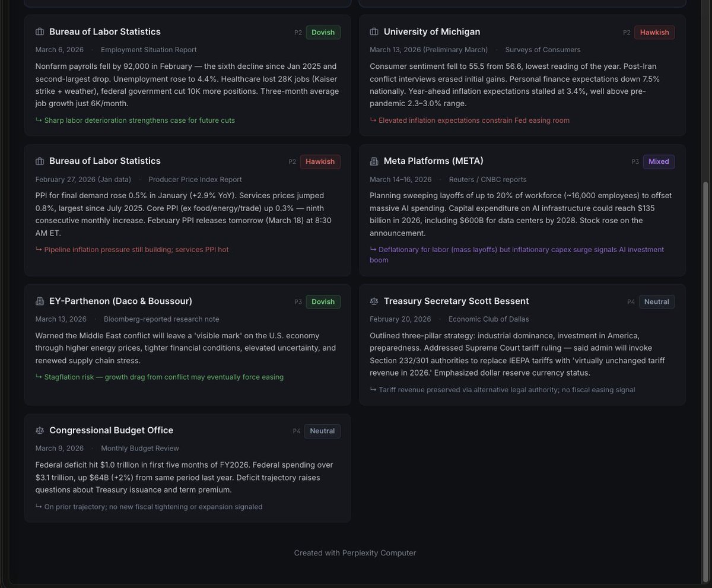Click the Mixed badge on Meta Platforms card
The height and width of the screenshot is (588, 712).
(659, 161)
